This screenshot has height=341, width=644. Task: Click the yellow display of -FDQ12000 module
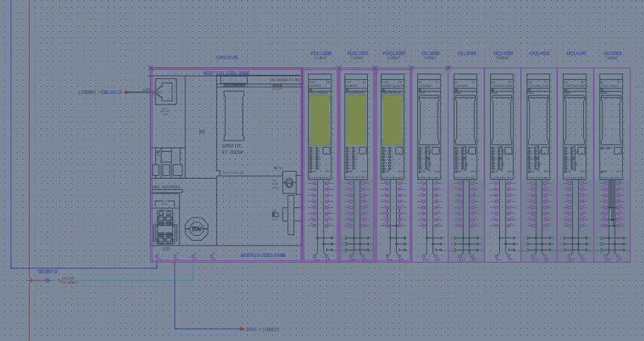[393, 113]
